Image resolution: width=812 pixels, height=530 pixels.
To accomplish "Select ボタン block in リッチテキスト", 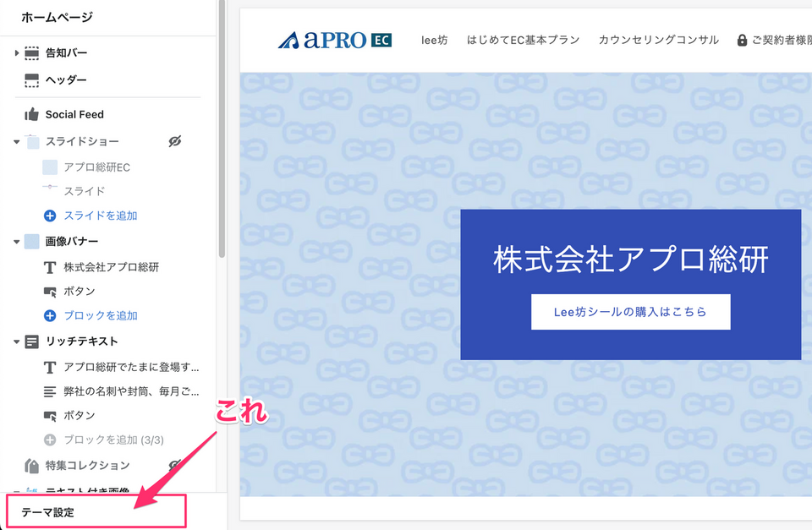I will click(x=80, y=416).
